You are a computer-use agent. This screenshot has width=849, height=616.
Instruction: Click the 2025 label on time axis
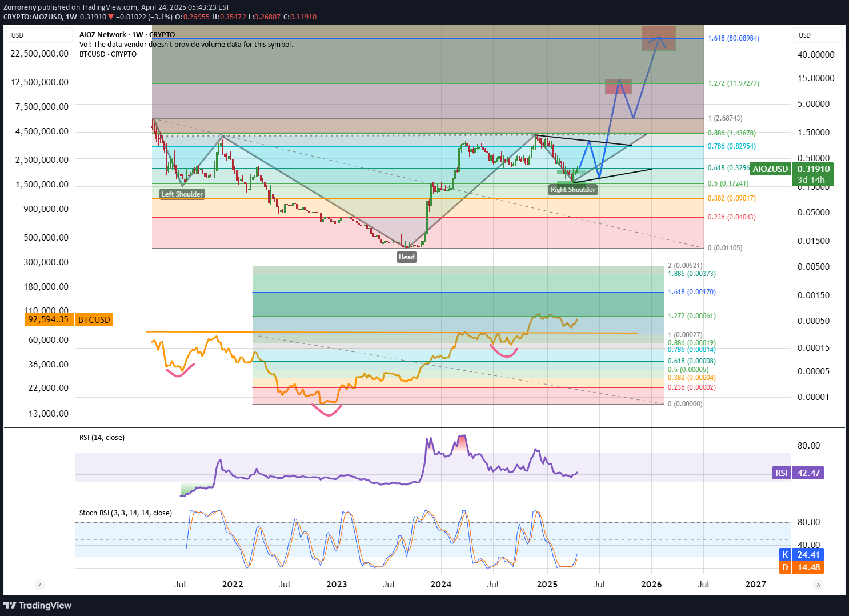547,584
